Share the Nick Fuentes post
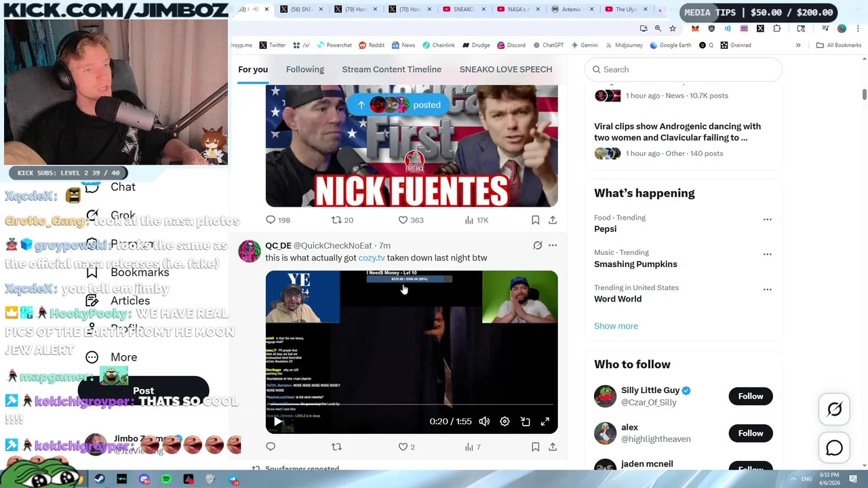This screenshot has width=868, height=488. [x=553, y=220]
